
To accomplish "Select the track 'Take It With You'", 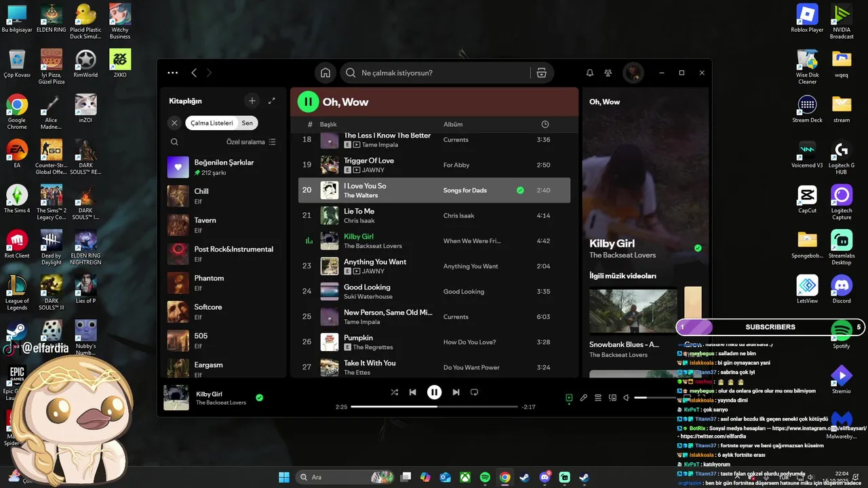I will click(370, 363).
